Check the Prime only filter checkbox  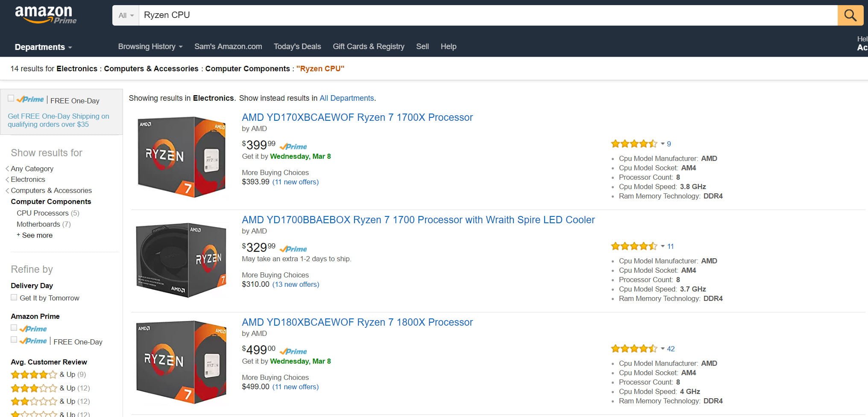pos(14,328)
